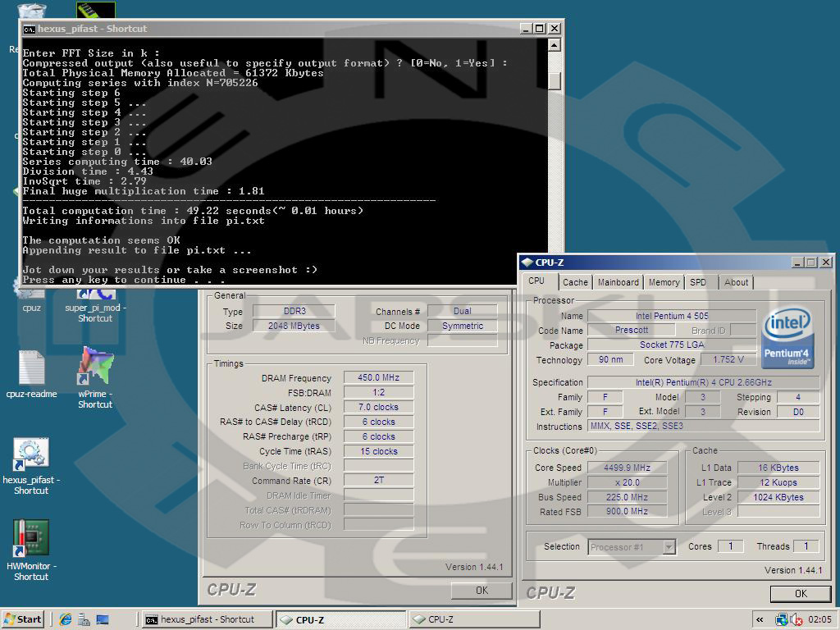Click the memory Size value 2048 MBytes
This screenshot has height=630, width=840.
coord(294,326)
